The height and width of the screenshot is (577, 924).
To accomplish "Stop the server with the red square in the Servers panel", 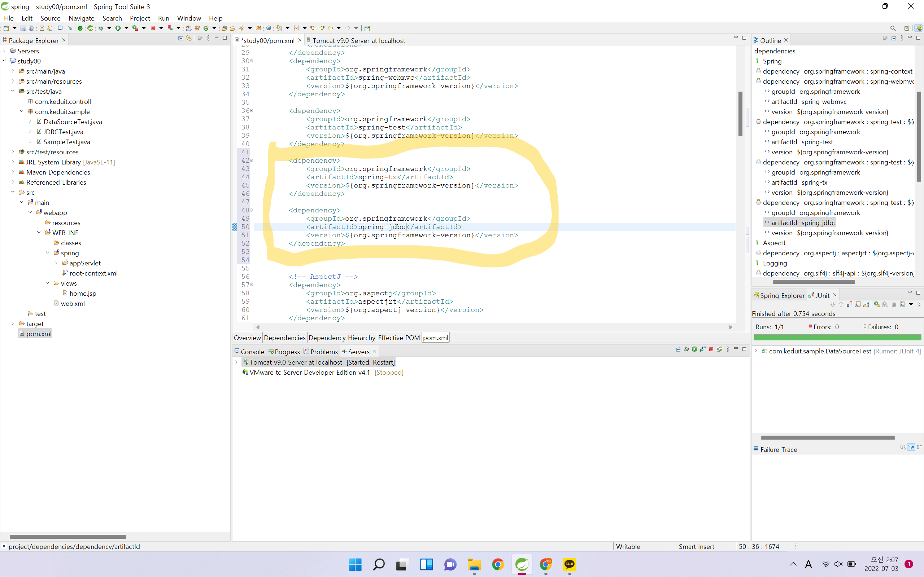I will pyautogui.click(x=711, y=349).
